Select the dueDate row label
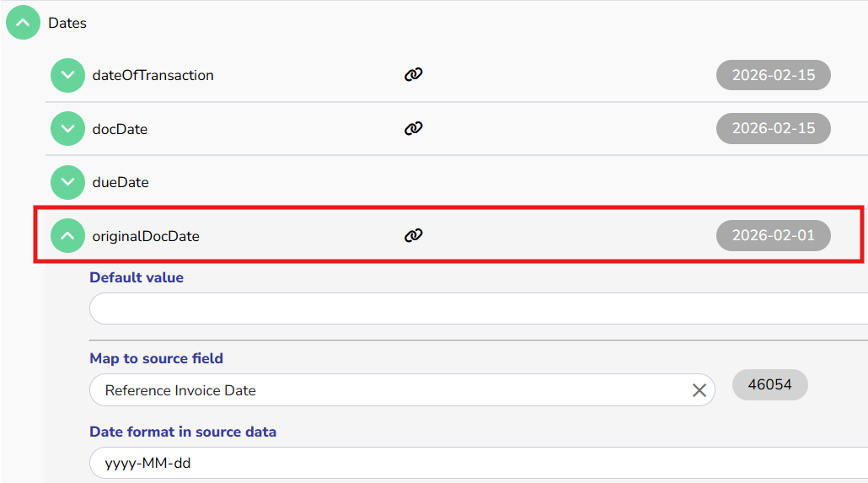This screenshot has width=868, height=483. tap(121, 182)
